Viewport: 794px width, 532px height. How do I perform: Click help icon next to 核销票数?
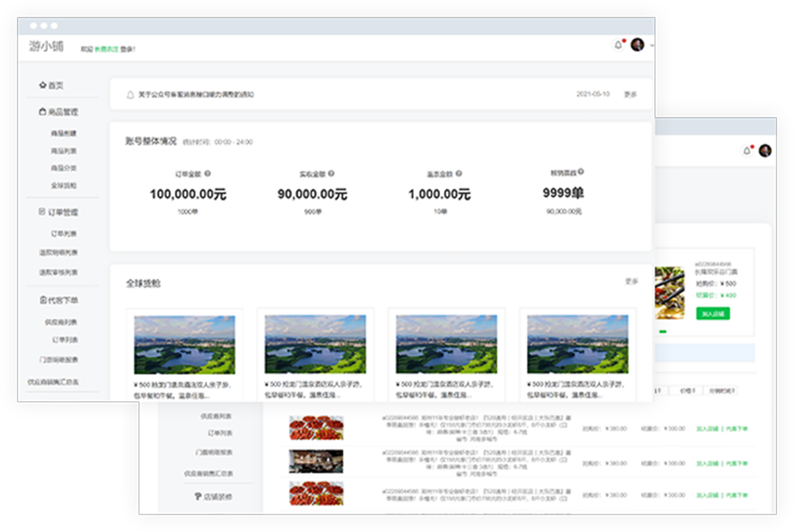(x=580, y=171)
